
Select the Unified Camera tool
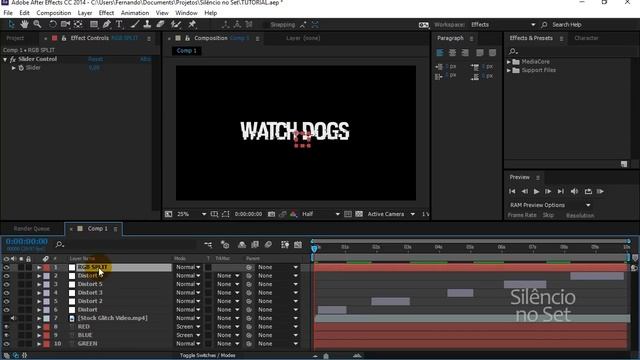[x=65, y=24]
